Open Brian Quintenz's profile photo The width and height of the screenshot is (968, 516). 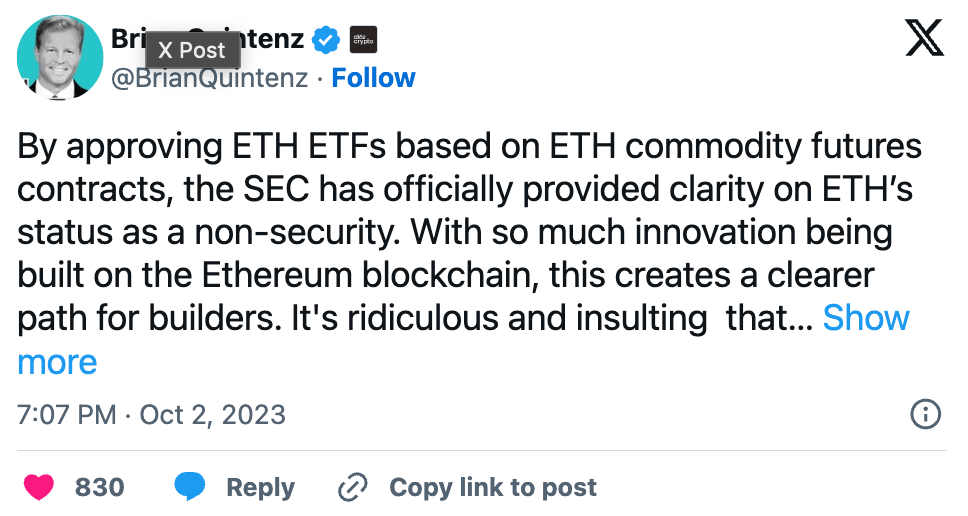pos(60,58)
